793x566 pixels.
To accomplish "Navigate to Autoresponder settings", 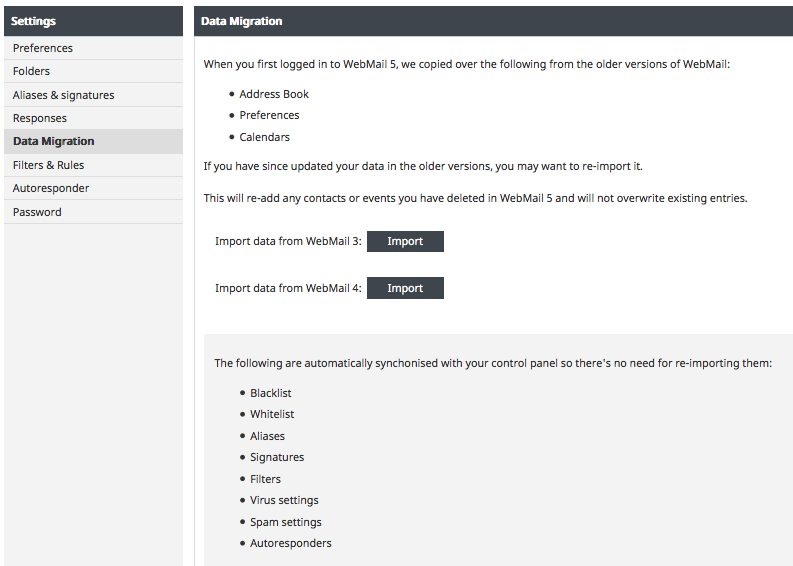I will tap(51, 188).
